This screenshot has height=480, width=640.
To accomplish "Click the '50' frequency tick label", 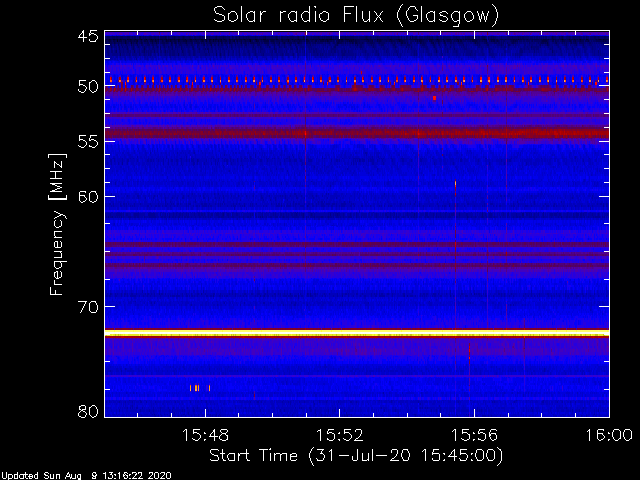I will pyautogui.click(x=88, y=87).
